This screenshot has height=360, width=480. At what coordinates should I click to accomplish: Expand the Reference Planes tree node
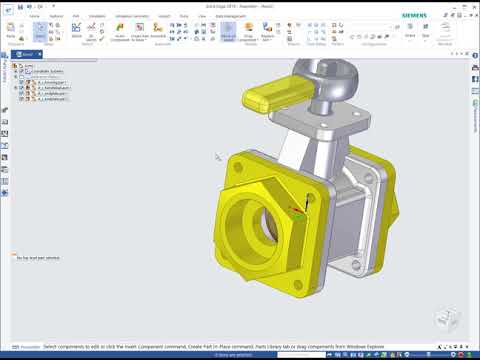(15, 77)
